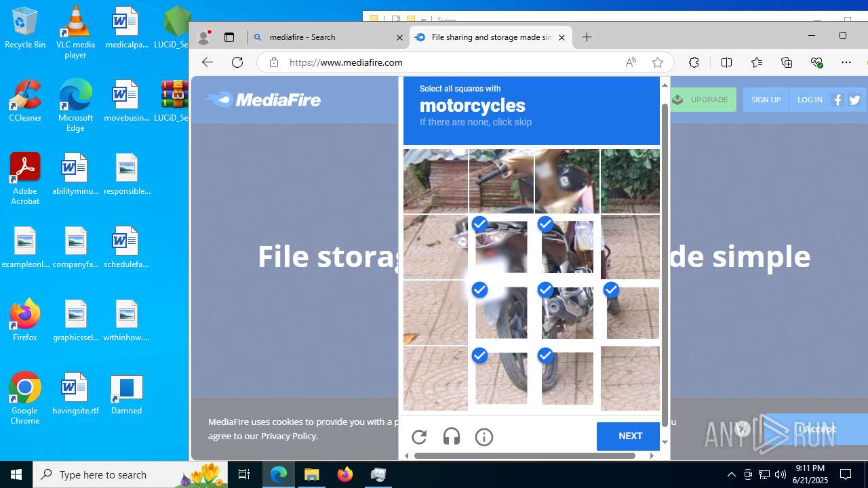
Task: Open volume control in system tray
Action: (x=781, y=474)
